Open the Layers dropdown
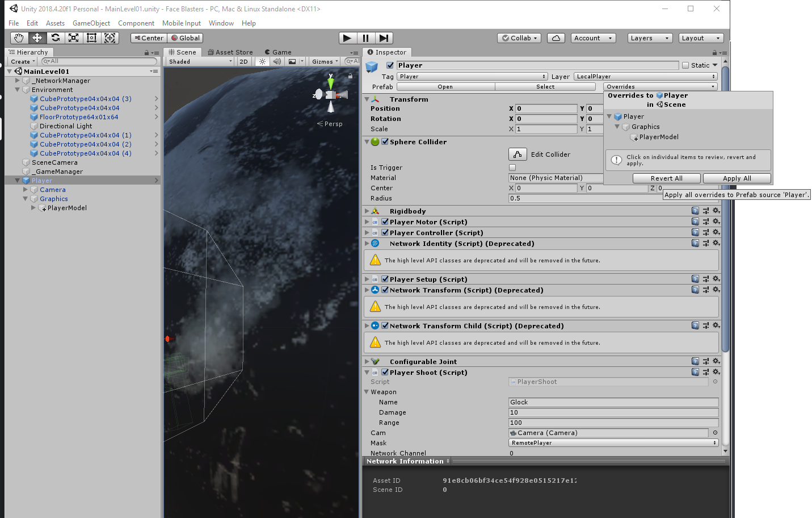812x518 pixels. (650, 38)
